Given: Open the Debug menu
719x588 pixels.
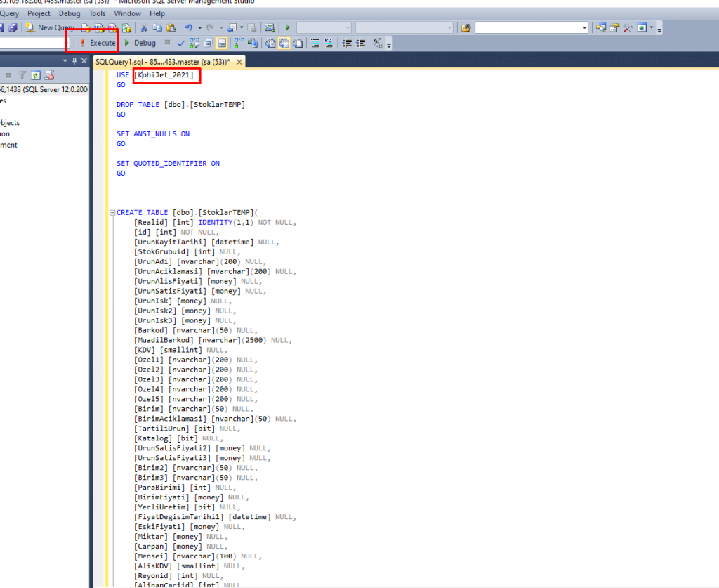Looking at the screenshot, I should coord(70,13).
